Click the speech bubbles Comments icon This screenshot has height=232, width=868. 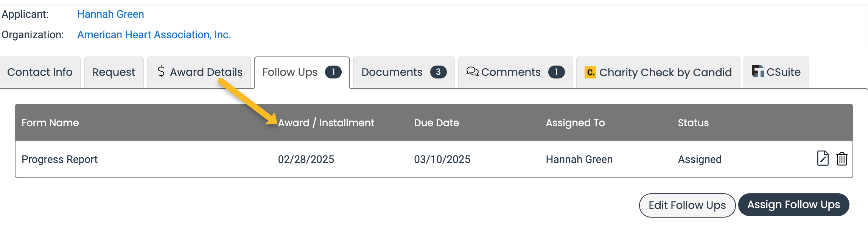tap(472, 71)
